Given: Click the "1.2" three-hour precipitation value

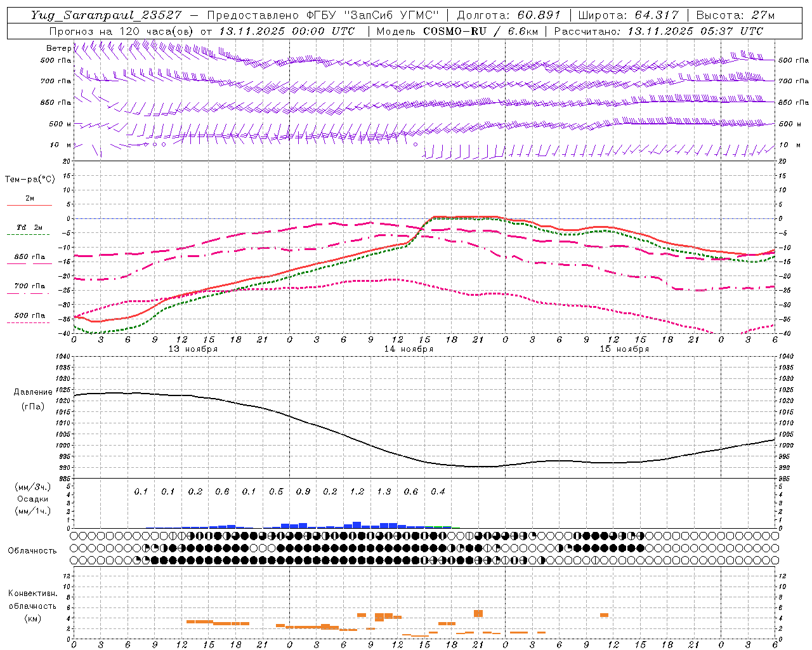Looking at the screenshot, I should coord(357,491).
